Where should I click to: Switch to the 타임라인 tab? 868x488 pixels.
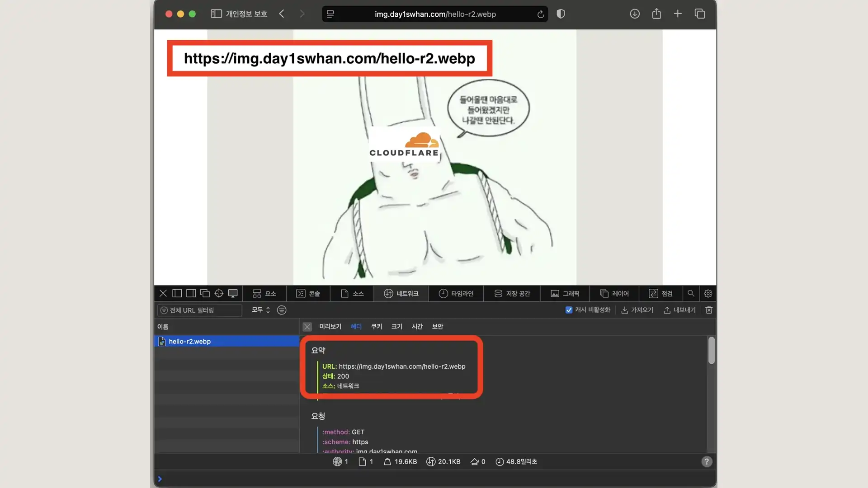[x=456, y=294]
